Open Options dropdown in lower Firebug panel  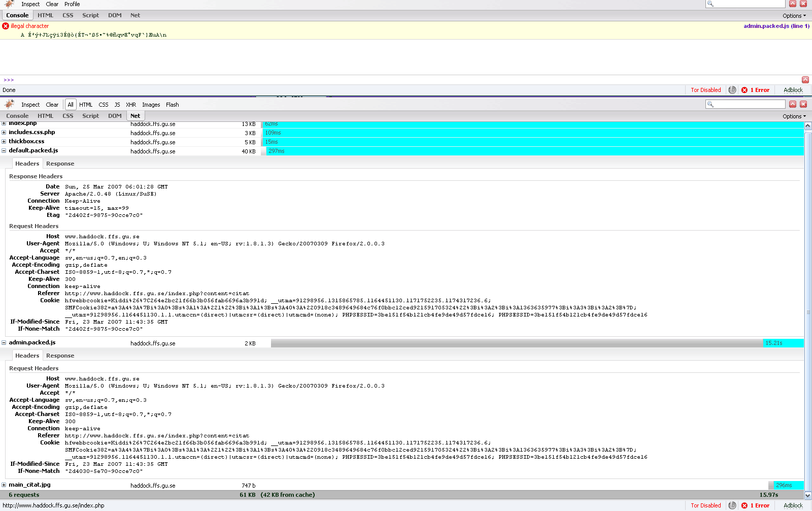tap(794, 116)
